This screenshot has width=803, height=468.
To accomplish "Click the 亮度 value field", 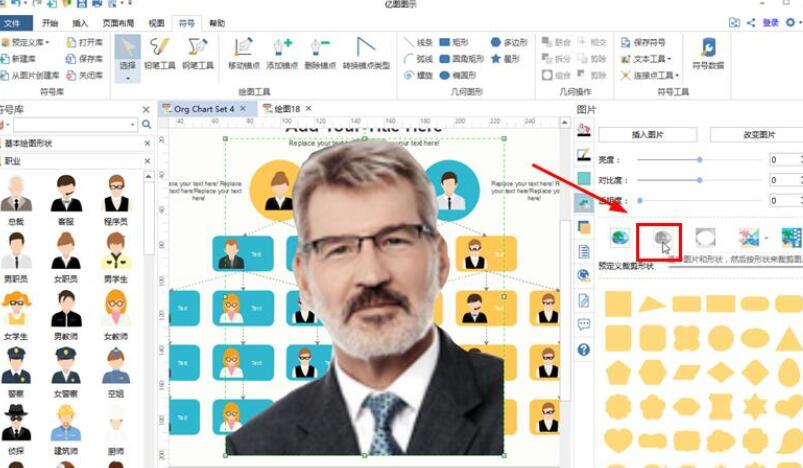I will point(786,160).
